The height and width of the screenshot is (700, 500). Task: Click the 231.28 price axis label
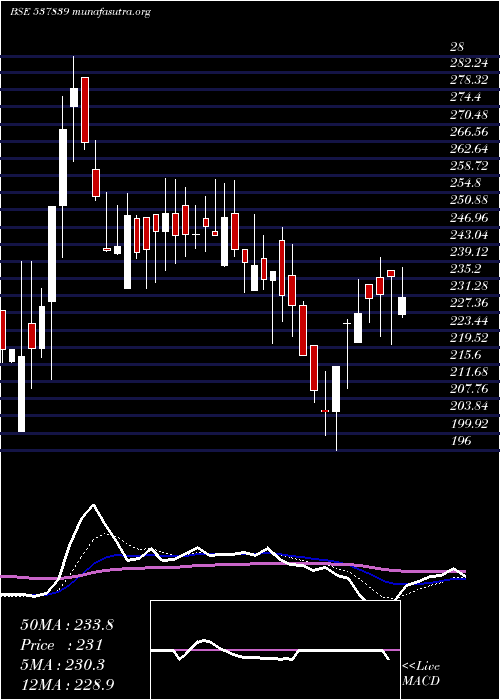(x=467, y=286)
